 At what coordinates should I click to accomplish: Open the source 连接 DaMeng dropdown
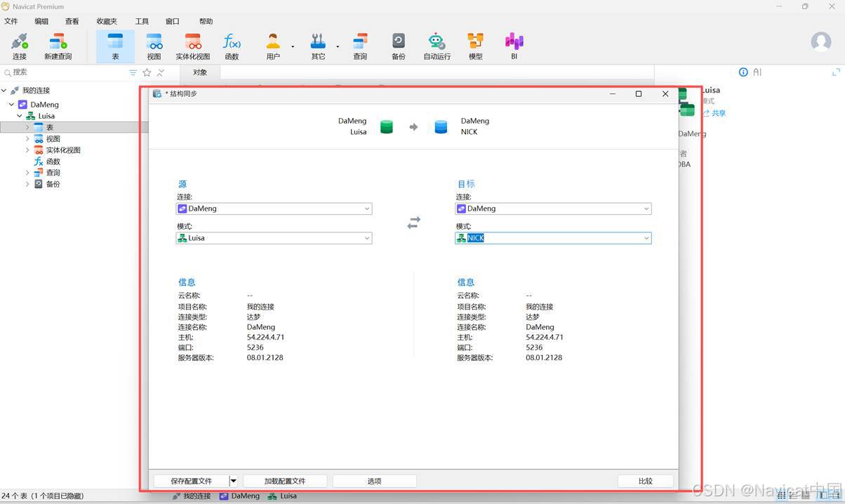[x=274, y=208]
